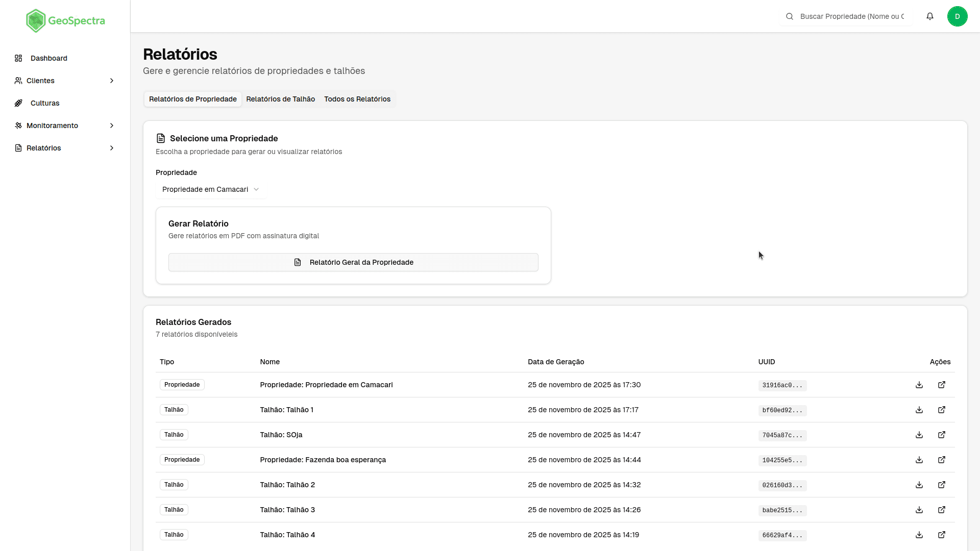The width and height of the screenshot is (980, 551).
Task: Switch to the Relatórios de Talhão tab
Action: (280, 99)
